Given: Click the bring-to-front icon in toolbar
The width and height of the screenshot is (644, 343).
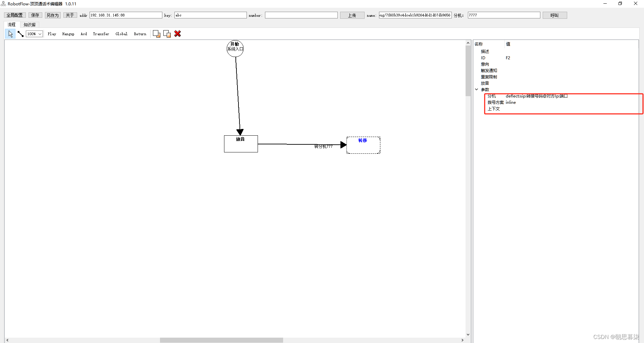Looking at the screenshot, I should tap(156, 34).
